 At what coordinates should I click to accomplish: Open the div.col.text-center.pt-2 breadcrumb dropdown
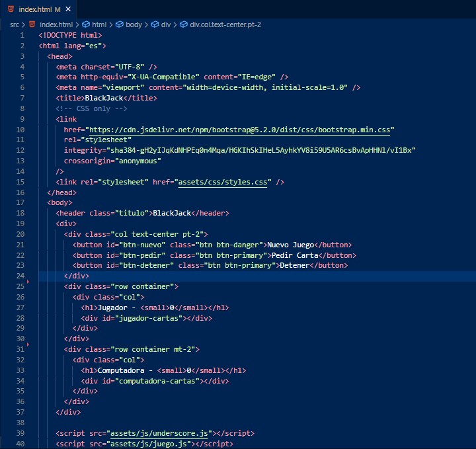(225, 24)
